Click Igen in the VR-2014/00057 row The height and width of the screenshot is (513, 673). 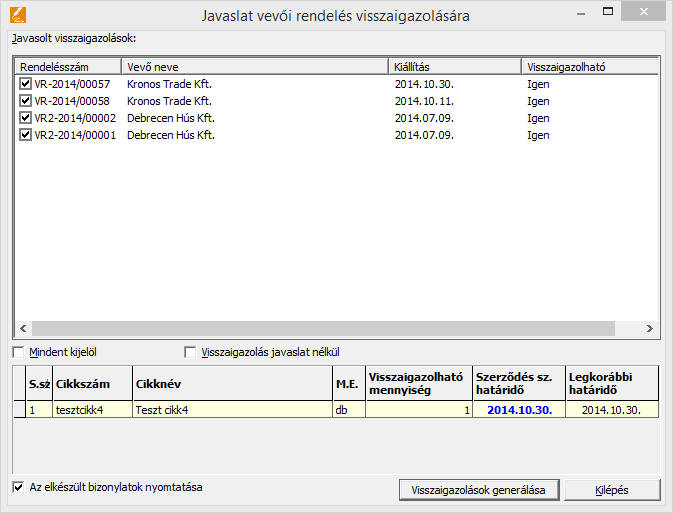click(x=538, y=84)
